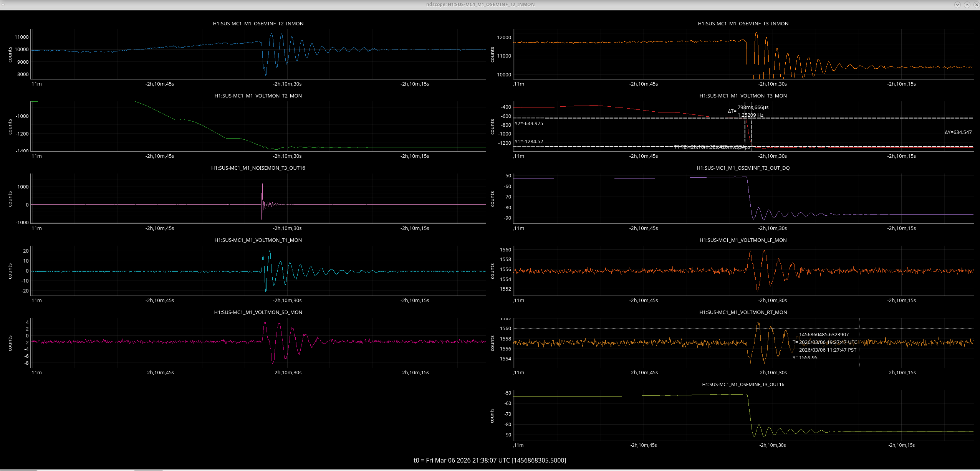
Task: Click the OSEMINF_T3_OUT_DQ plot title
Action: click(743, 168)
